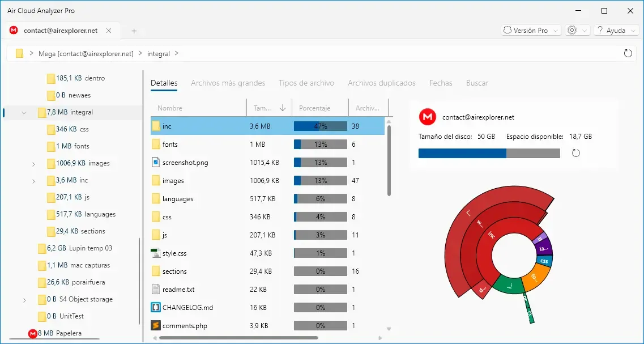The height and width of the screenshot is (344, 644).
Task: Click the css folder icon in details list
Action: (x=156, y=216)
